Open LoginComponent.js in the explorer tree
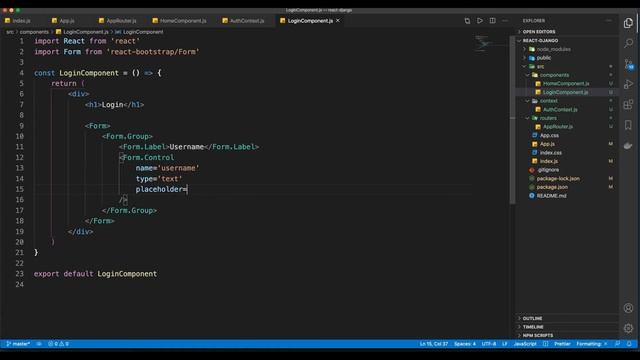 (567, 92)
